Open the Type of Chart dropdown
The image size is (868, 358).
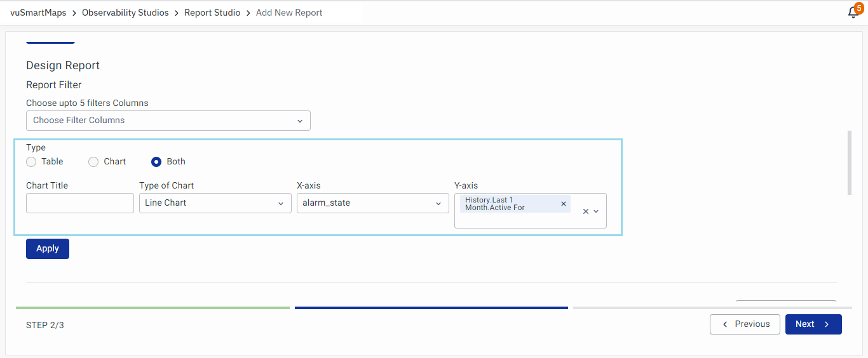pyautogui.click(x=215, y=203)
